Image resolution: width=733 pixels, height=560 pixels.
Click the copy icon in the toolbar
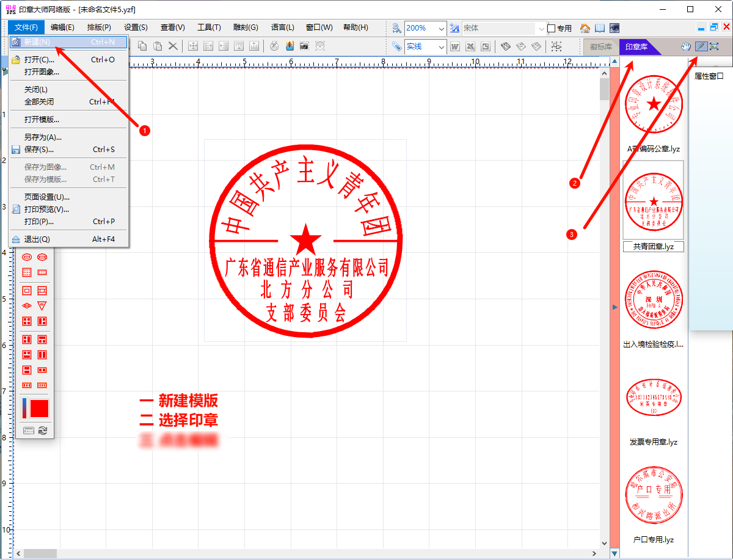coord(142,46)
